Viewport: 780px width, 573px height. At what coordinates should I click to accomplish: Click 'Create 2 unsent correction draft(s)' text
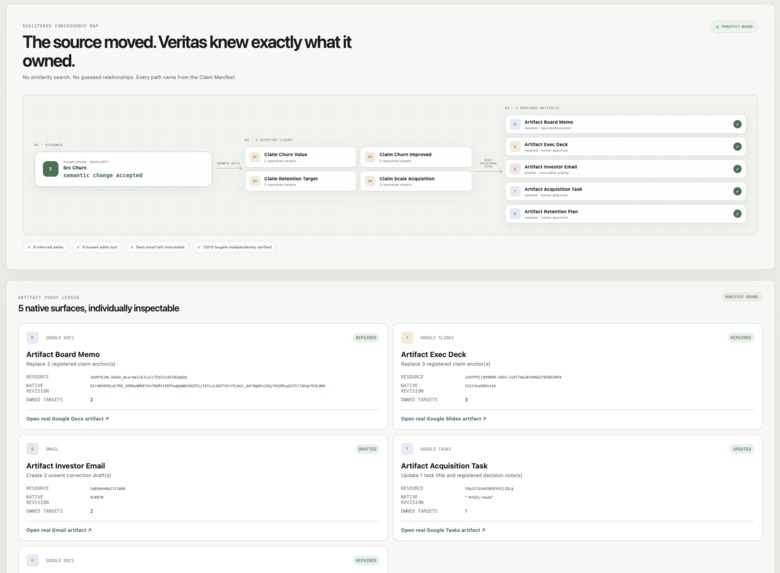coord(69,476)
